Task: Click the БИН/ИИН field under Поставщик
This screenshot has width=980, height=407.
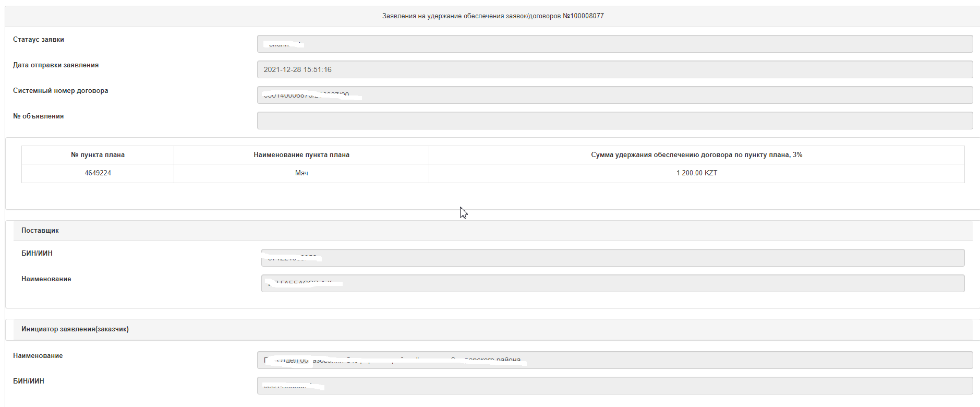Action: pos(612,258)
